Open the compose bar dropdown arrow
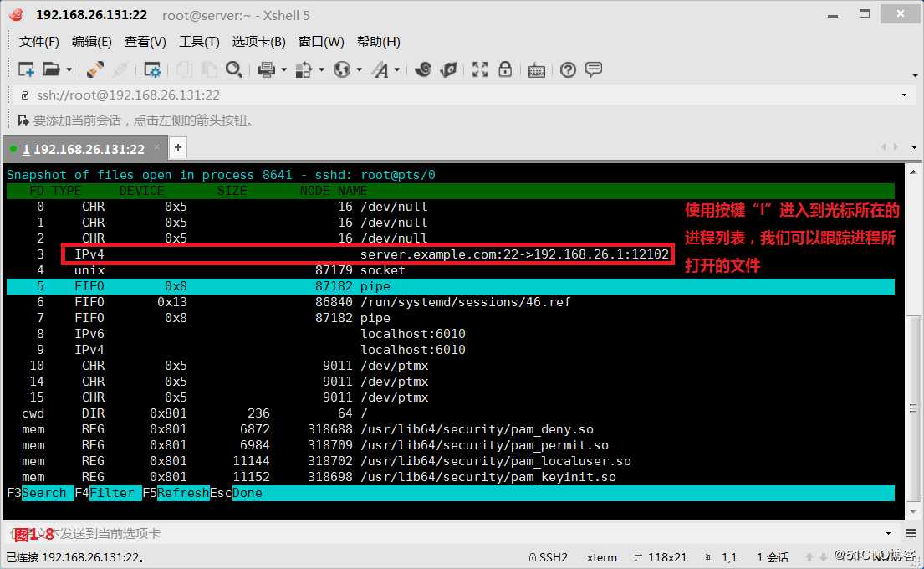The width and height of the screenshot is (924, 569). point(889,534)
